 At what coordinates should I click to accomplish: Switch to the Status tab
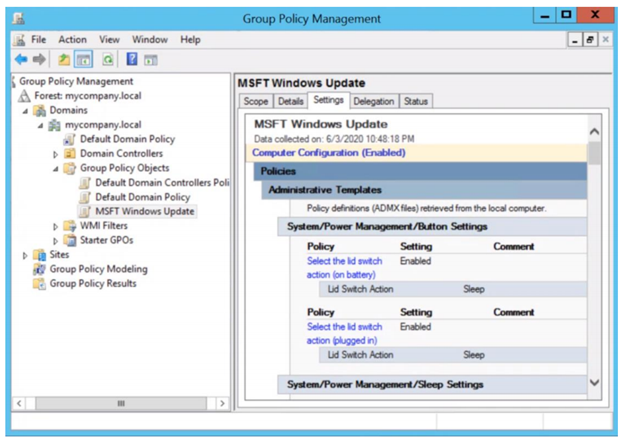[416, 101]
